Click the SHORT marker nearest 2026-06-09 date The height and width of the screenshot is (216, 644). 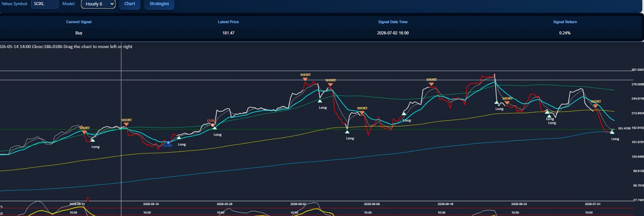pyautogui.click(x=362, y=110)
